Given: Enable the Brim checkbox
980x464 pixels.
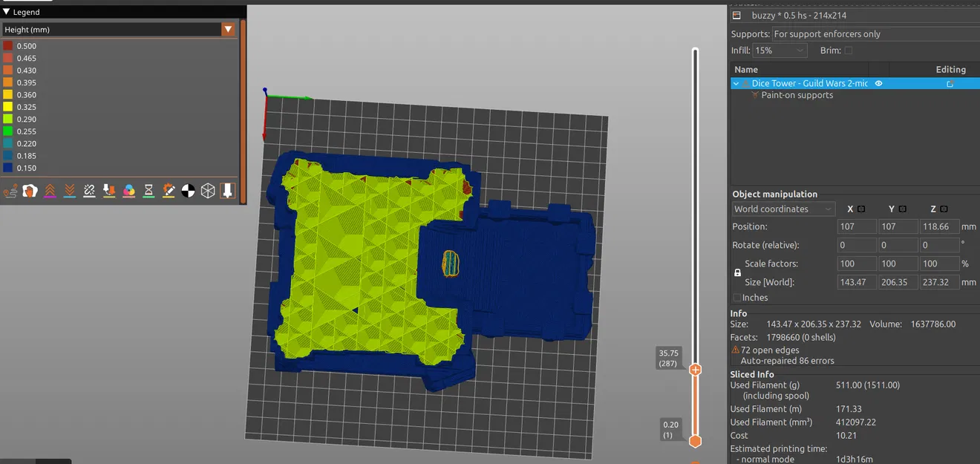Looking at the screenshot, I should 849,50.
